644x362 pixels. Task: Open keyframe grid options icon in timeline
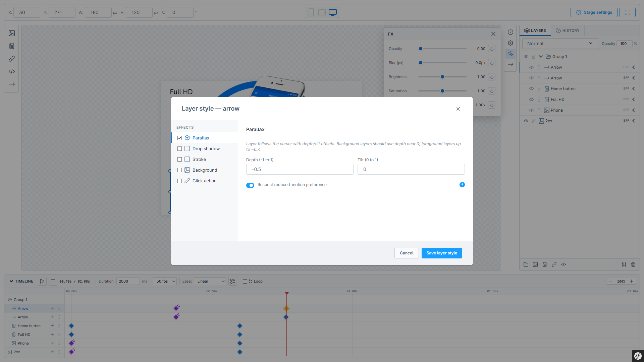[233, 281]
